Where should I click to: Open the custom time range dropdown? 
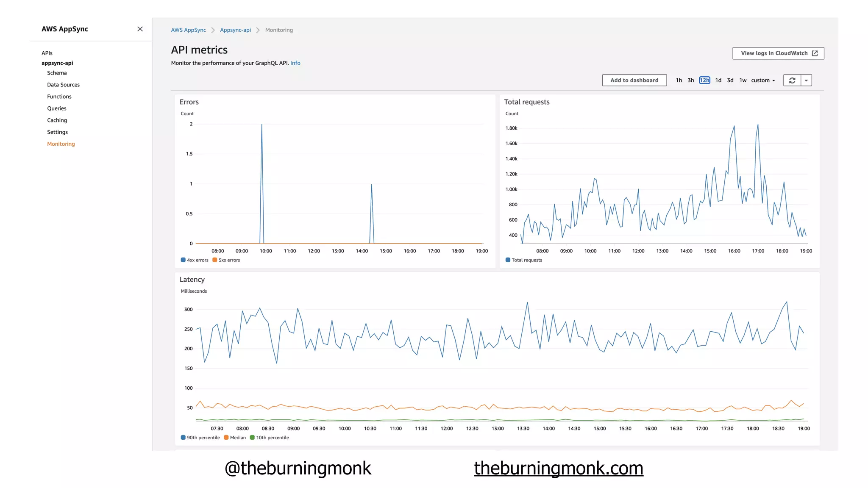[763, 80]
